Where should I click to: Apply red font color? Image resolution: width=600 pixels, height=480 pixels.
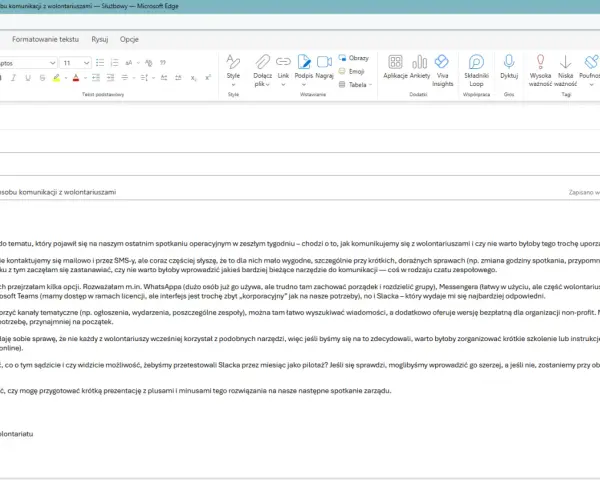pyautogui.click(x=76, y=78)
